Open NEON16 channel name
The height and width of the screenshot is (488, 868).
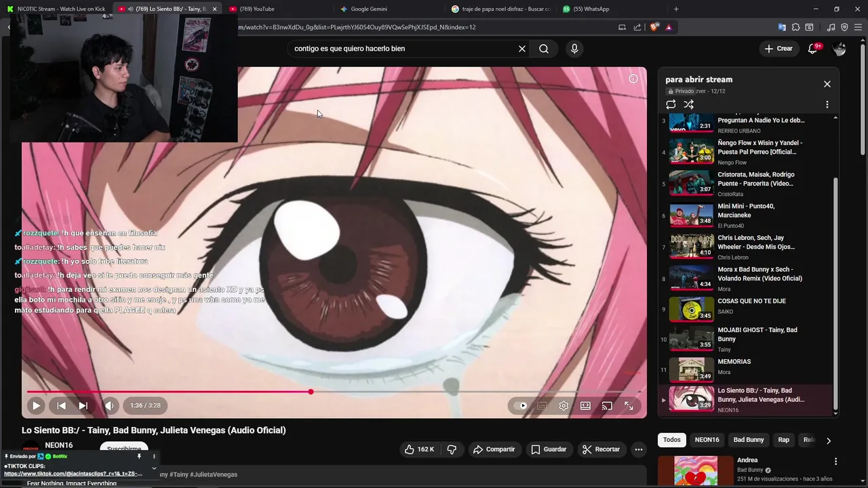pyautogui.click(x=59, y=445)
